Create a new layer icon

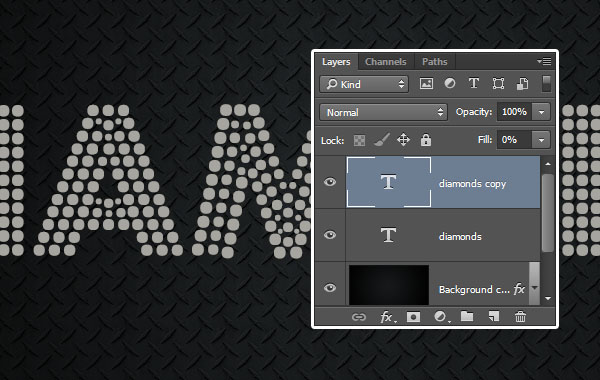494,316
